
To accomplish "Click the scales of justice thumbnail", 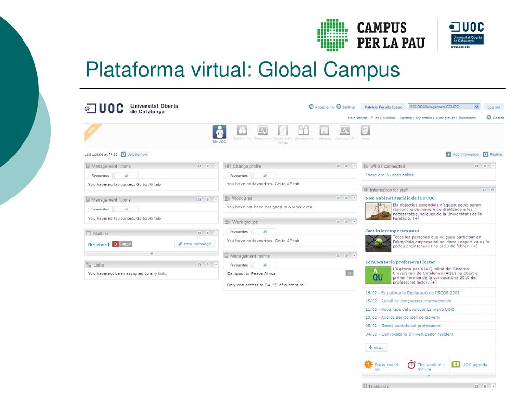I will point(378,211).
